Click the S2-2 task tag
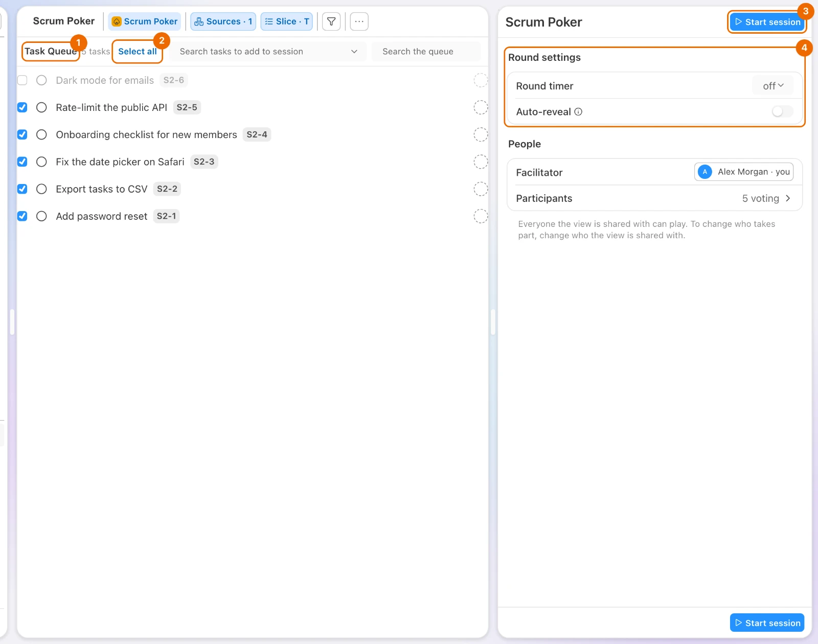 [167, 189]
